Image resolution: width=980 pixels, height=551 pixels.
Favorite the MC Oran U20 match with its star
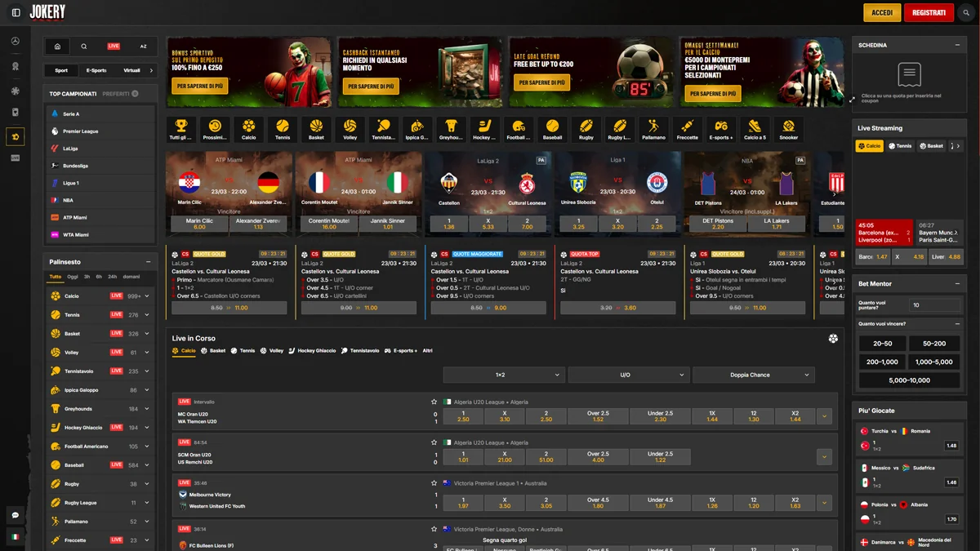click(x=434, y=402)
